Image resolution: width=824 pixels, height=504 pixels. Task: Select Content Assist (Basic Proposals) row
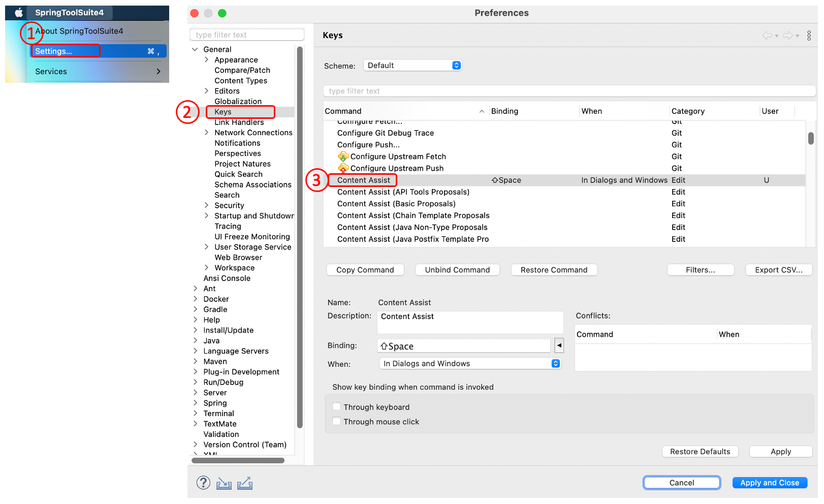(564, 204)
